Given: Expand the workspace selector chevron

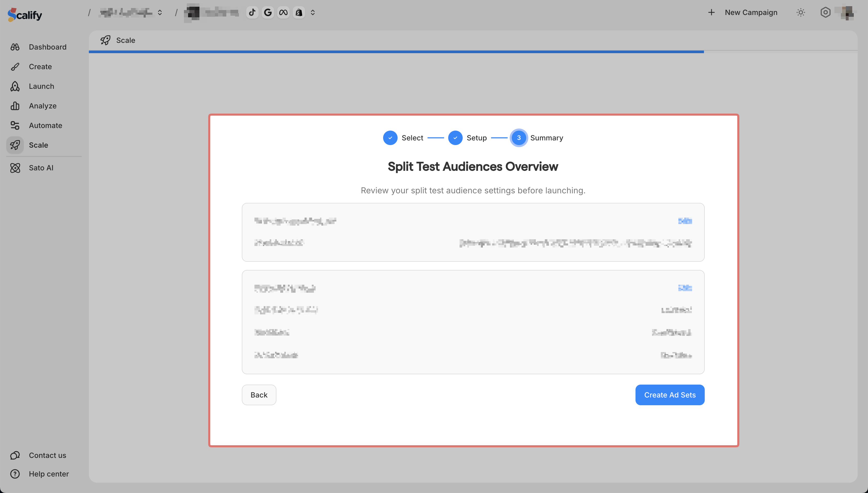Looking at the screenshot, I should pyautogui.click(x=160, y=13).
